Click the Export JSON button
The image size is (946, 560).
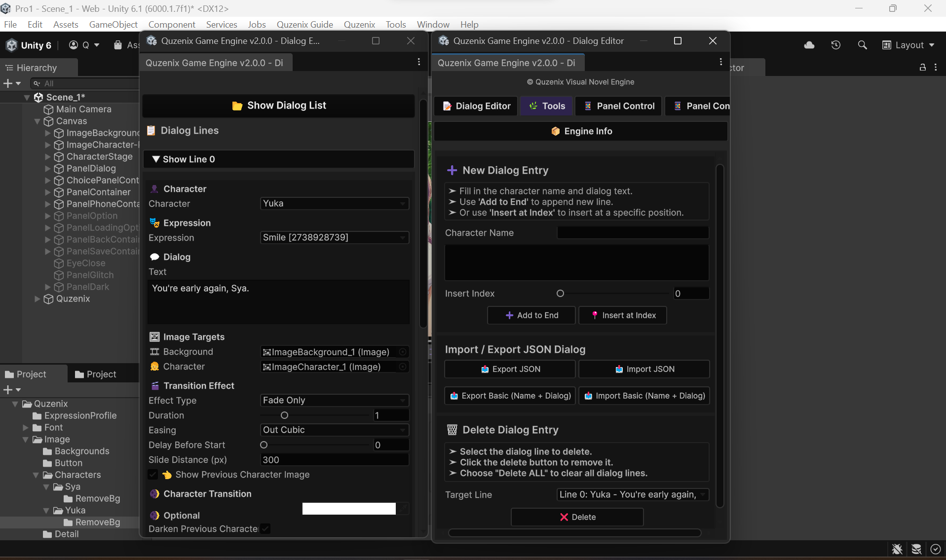[509, 369]
